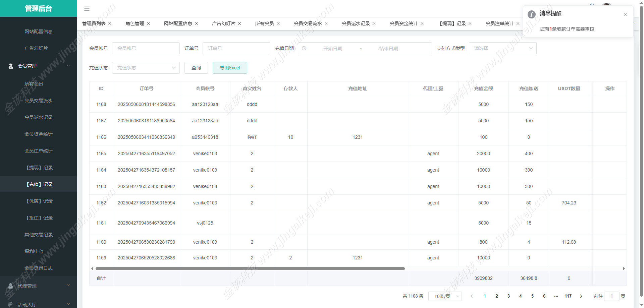
Task: Open 广告幻灯片 in sidebar
Action: click(39, 48)
